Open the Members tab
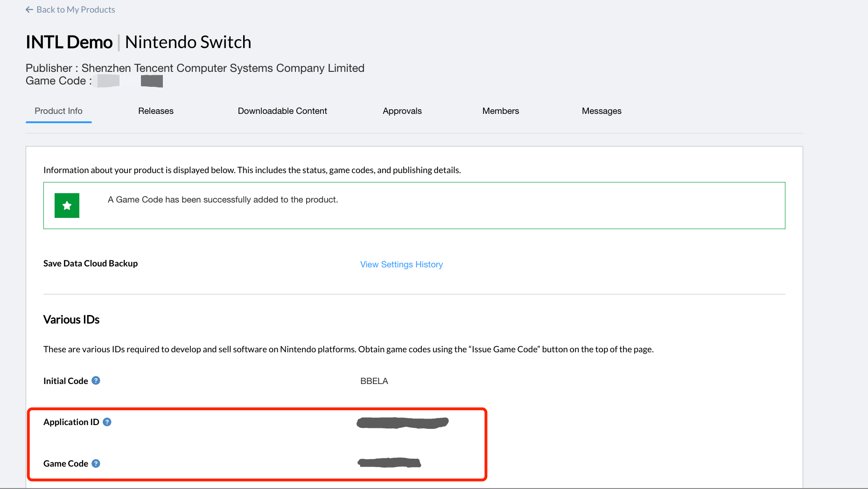Viewport: 868px width, 489px height. [x=500, y=111]
